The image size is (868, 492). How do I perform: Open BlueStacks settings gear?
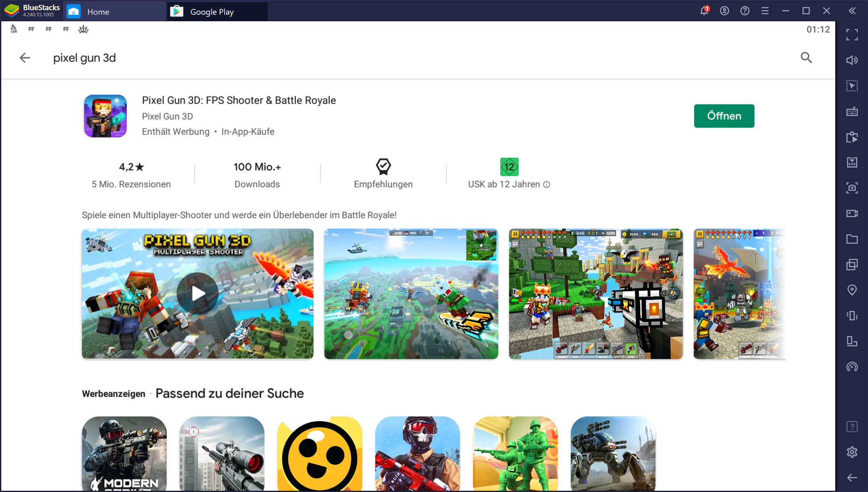point(852,452)
